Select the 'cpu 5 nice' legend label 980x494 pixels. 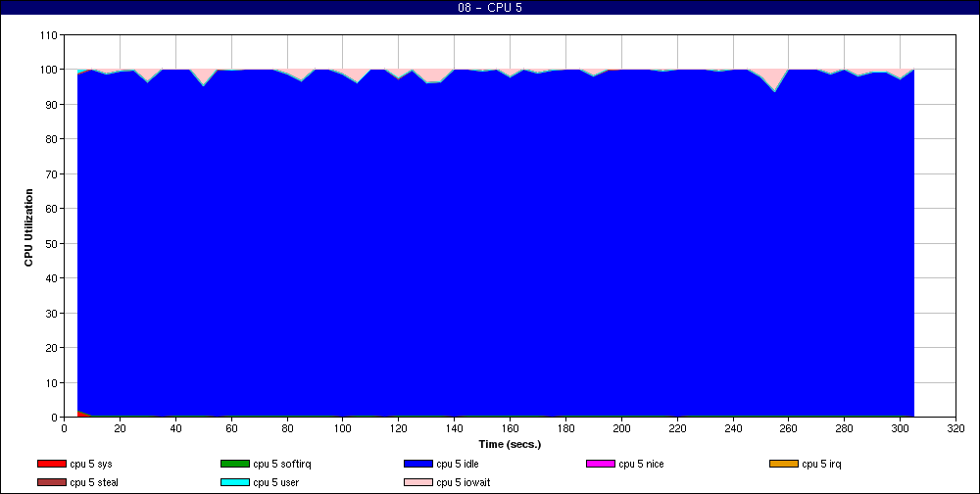pyautogui.click(x=641, y=464)
